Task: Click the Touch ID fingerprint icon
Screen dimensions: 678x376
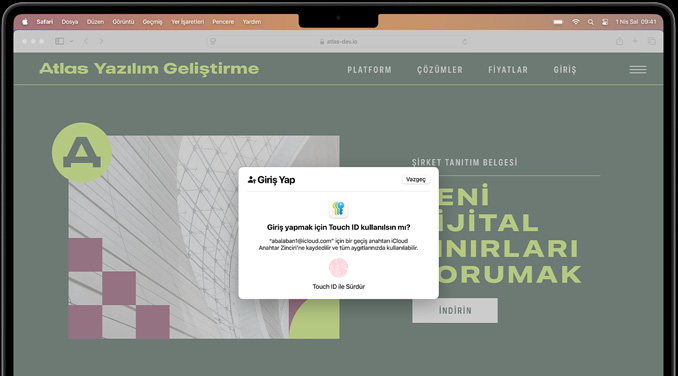Action: (339, 268)
